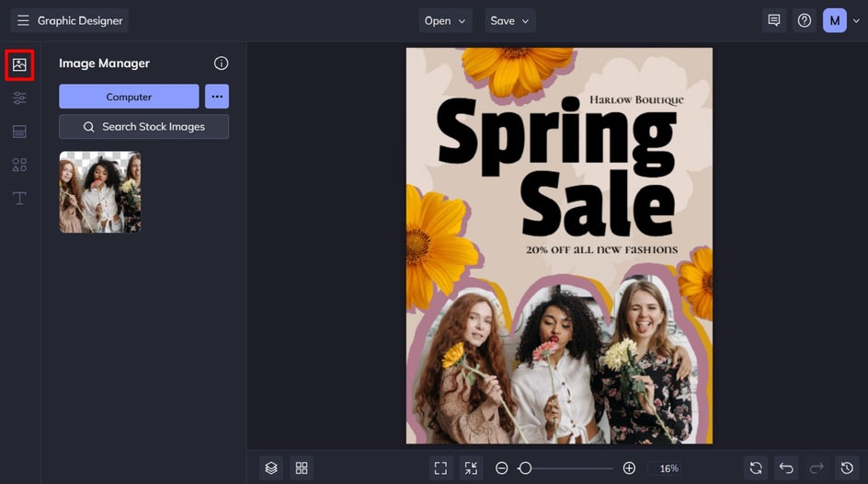
Task: Click Search Stock Images
Action: click(x=144, y=127)
